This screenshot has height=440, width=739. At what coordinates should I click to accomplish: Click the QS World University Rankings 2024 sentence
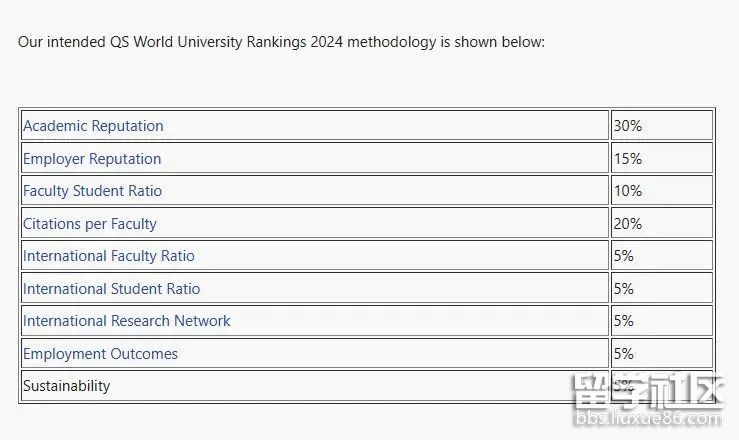pyautogui.click(x=281, y=43)
